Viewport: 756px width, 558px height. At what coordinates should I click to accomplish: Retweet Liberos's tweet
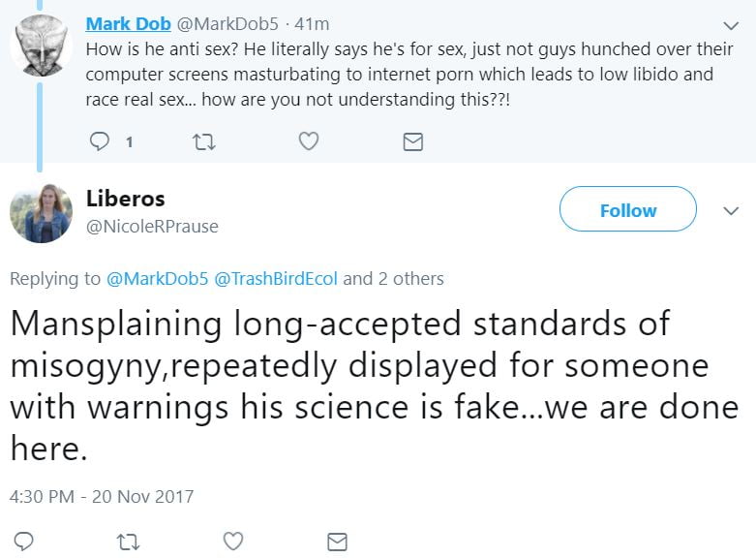[x=129, y=541]
